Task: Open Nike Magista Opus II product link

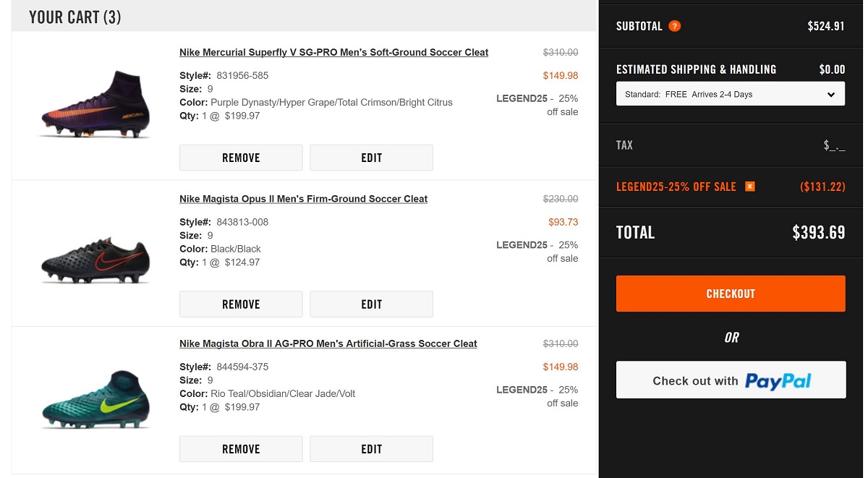Action: point(303,199)
